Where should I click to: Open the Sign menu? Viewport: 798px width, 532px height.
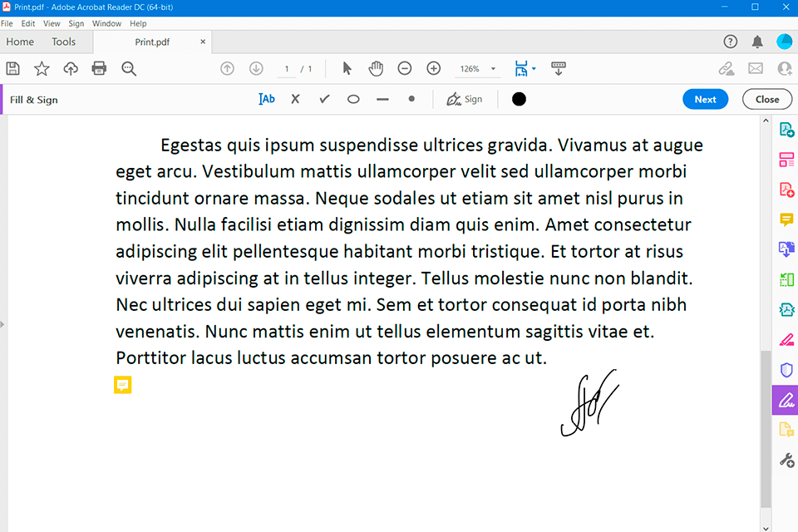click(76, 23)
